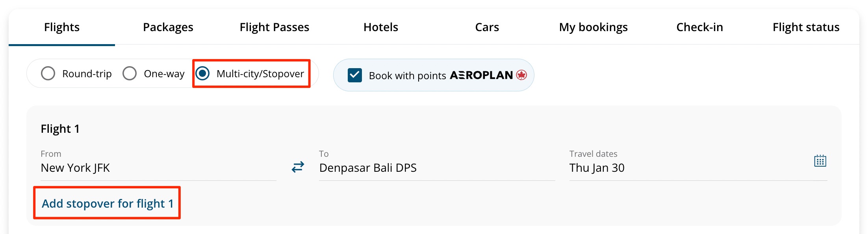This screenshot has width=868, height=234.
Task: Open the Hotels tab
Action: click(381, 27)
